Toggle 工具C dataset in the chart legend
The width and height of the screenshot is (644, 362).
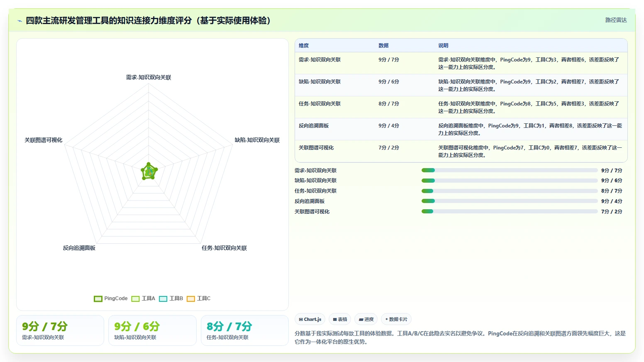(x=199, y=298)
